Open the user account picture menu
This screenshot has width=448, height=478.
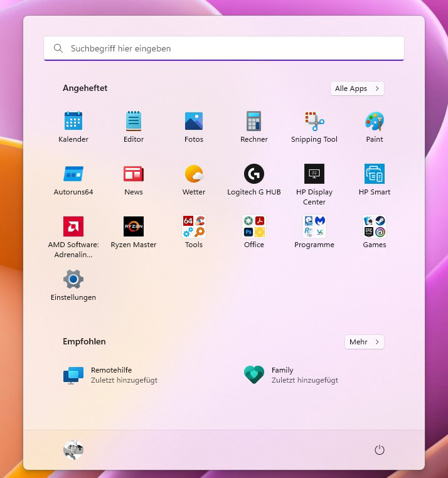[x=73, y=450]
